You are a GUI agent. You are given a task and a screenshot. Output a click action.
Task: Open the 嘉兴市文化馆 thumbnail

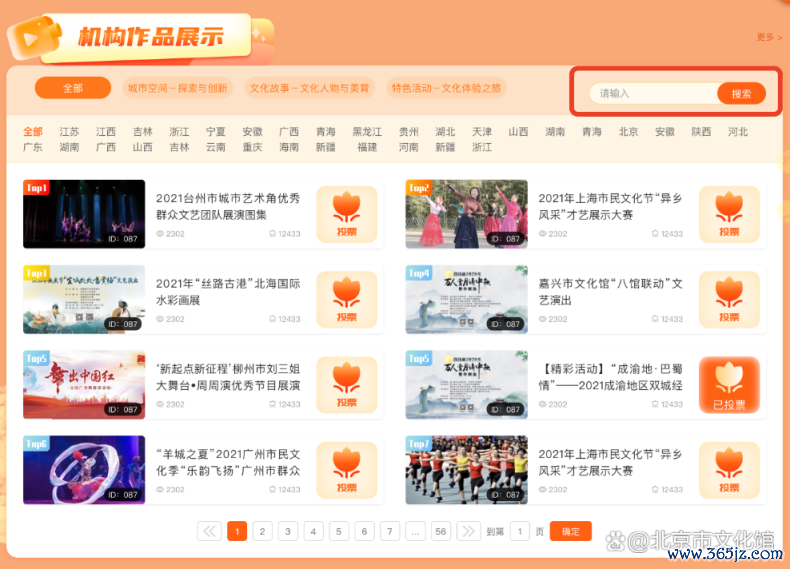tap(467, 299)
